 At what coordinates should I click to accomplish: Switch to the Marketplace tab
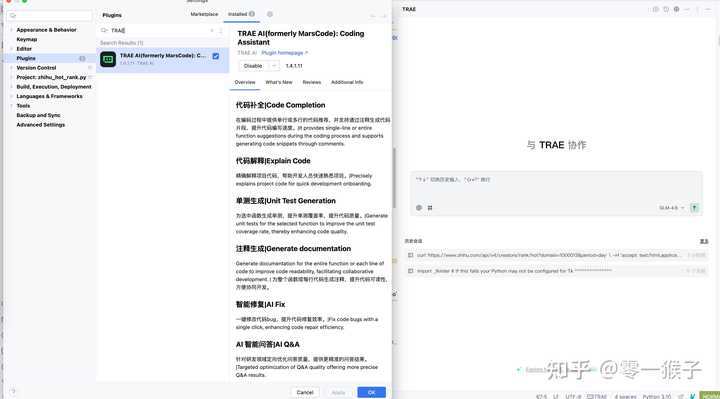204,14
